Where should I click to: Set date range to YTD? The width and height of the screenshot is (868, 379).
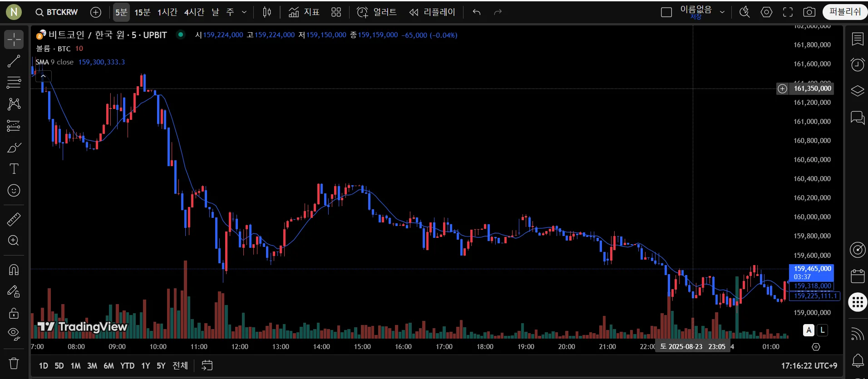[127, 366]
